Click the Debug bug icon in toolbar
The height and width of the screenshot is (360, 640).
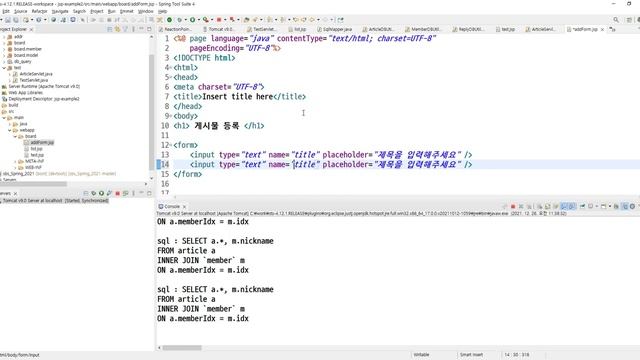[179, 20]
